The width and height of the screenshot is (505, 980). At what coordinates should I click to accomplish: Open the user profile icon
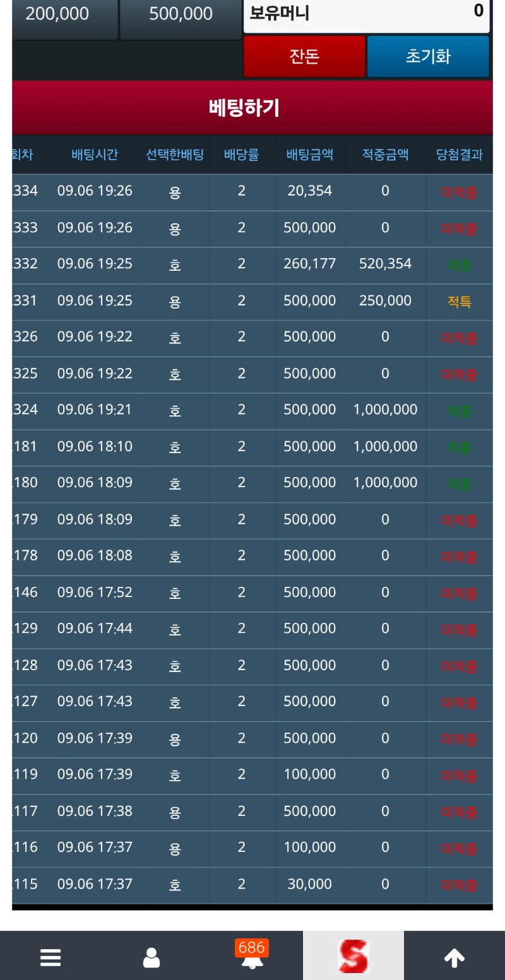point(151,958)
